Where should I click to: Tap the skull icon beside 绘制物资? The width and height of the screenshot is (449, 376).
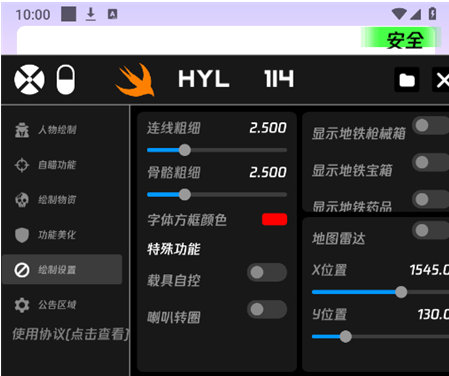point(22,200)
